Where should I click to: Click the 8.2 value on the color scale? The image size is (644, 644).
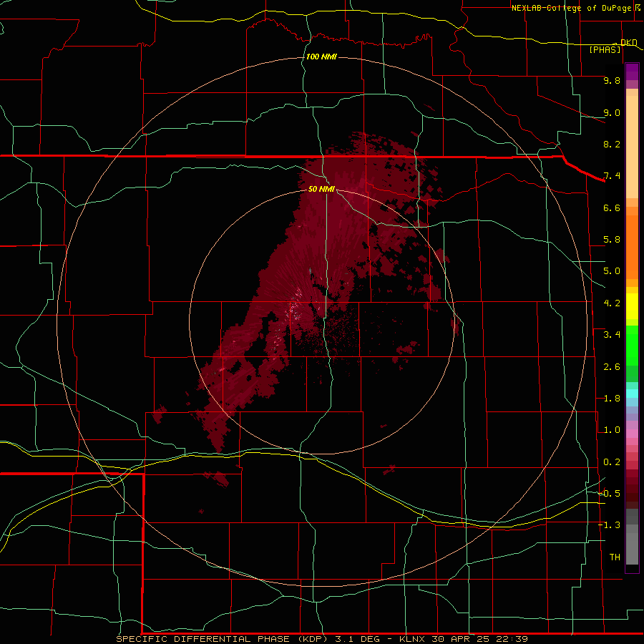(x=612, y=144)
